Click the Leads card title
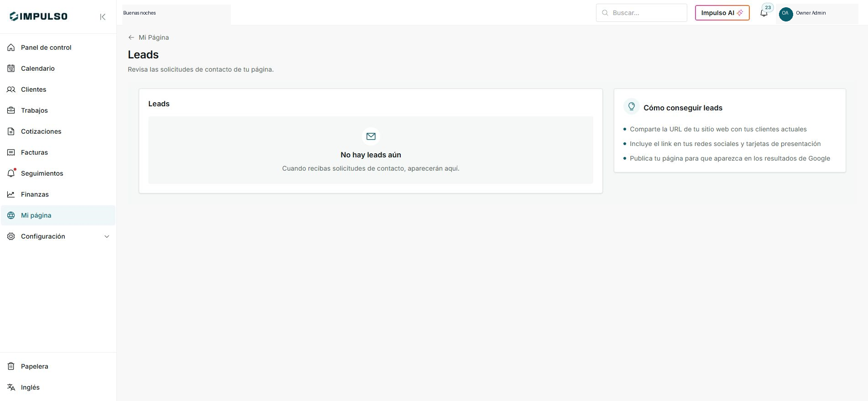The image size is (868, 401). coord(159,104)
